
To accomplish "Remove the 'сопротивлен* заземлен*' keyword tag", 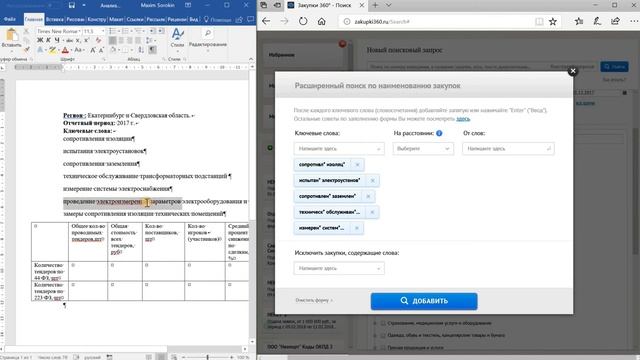I will click(368, 196).
